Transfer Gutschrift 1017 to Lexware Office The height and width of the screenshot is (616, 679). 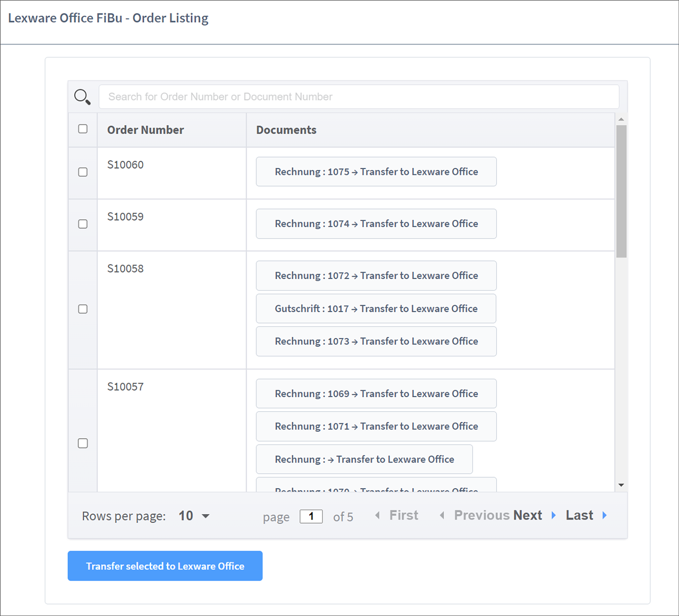point(376,308)
